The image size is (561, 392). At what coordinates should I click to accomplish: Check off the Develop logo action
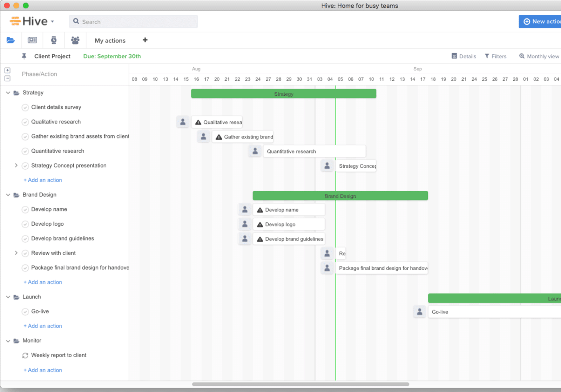click(25, 224)
